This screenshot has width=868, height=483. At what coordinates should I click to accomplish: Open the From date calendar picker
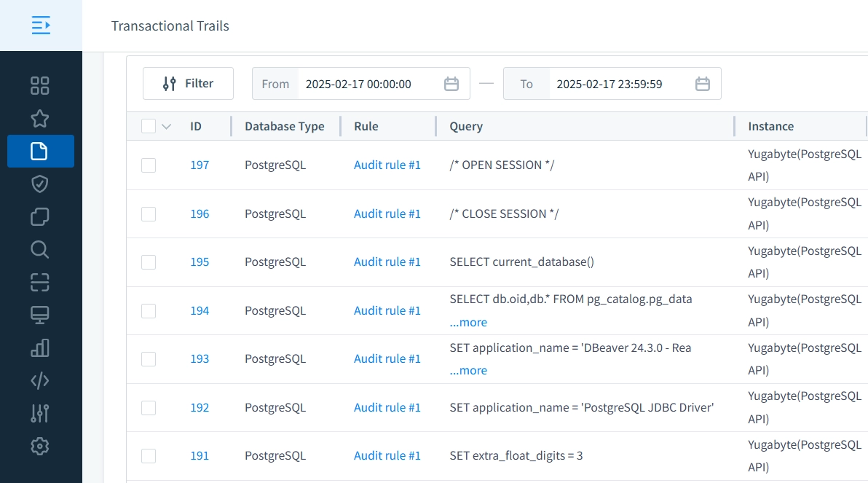tap(451, 84)
